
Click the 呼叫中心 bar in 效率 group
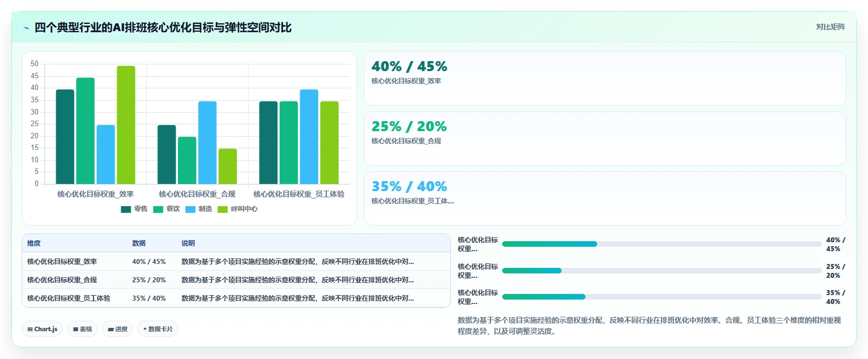pyautogui.click(x=126, y=125)
